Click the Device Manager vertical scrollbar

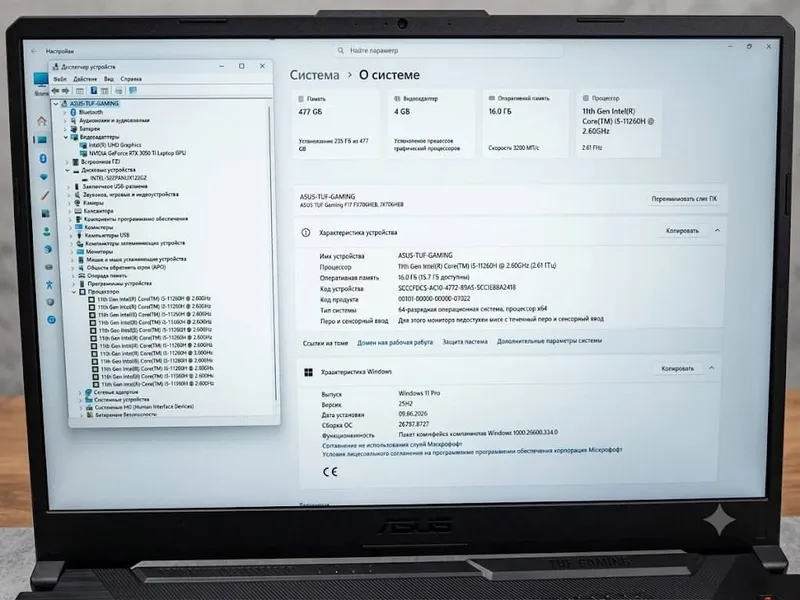click(273, 253)
